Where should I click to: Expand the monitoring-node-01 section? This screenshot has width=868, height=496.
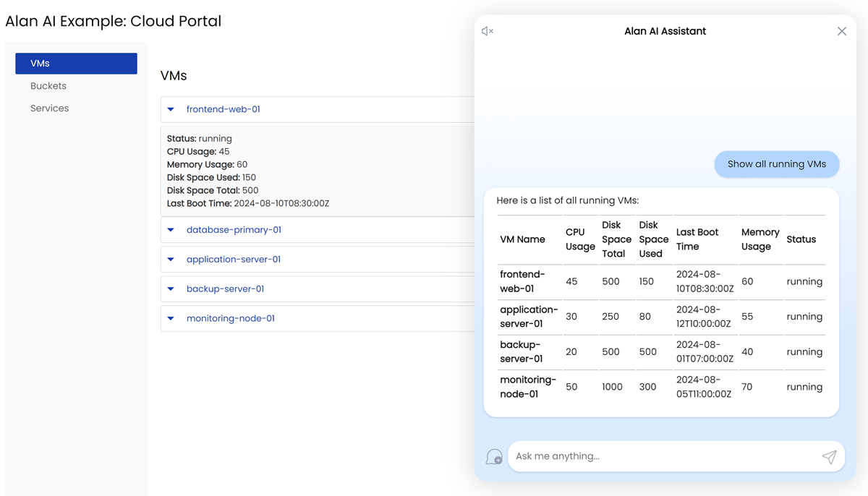click(171, 318)
